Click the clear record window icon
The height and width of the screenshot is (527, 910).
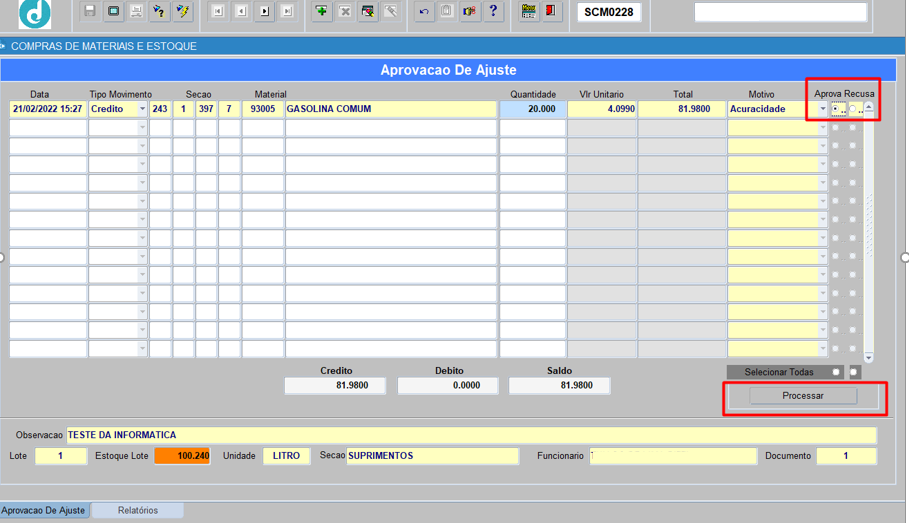click(x=368, y=11)
